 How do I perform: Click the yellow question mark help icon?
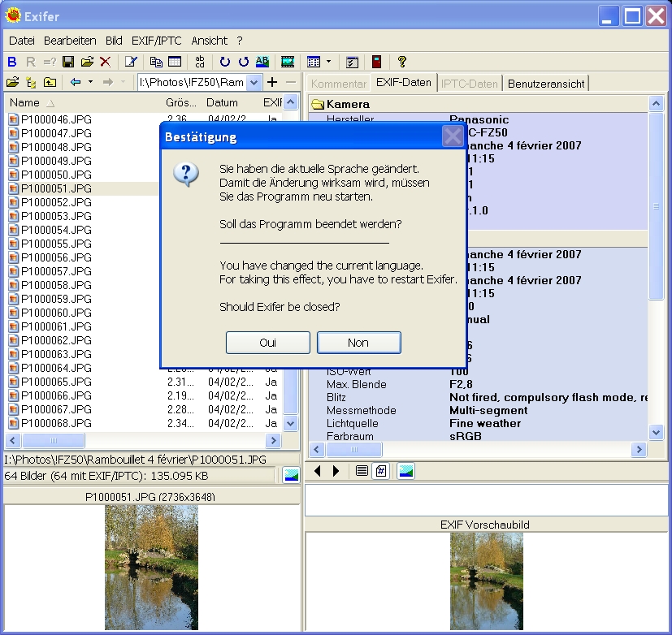[401, 62]
